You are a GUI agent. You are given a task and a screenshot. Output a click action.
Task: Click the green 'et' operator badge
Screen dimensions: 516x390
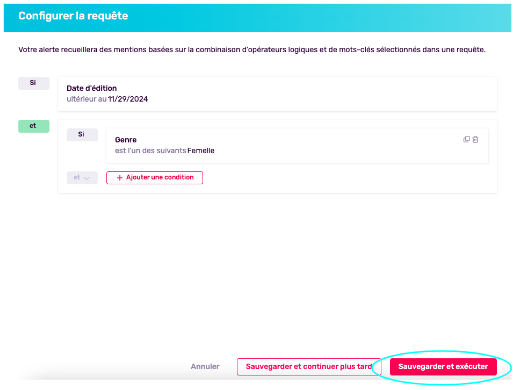pos(34,126)
